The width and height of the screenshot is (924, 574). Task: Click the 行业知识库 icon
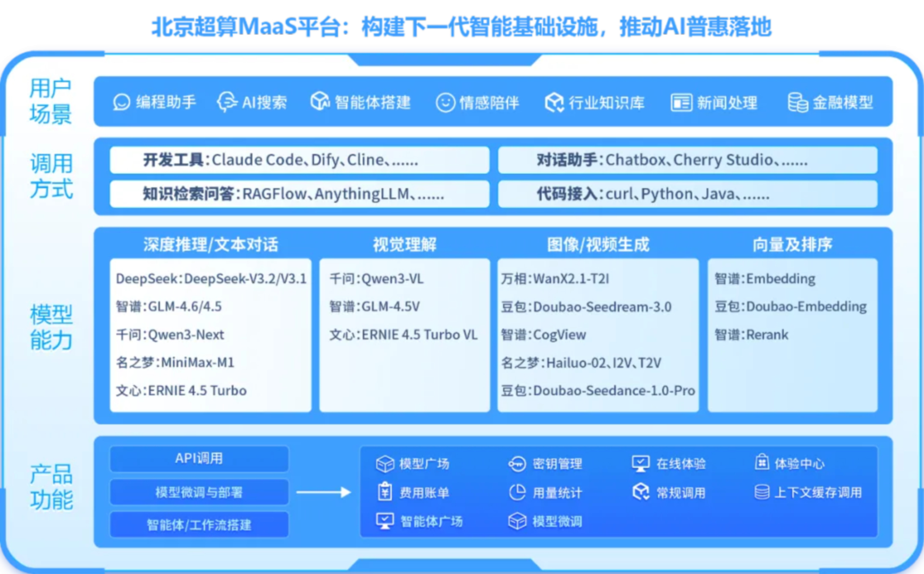pos(554,102)
